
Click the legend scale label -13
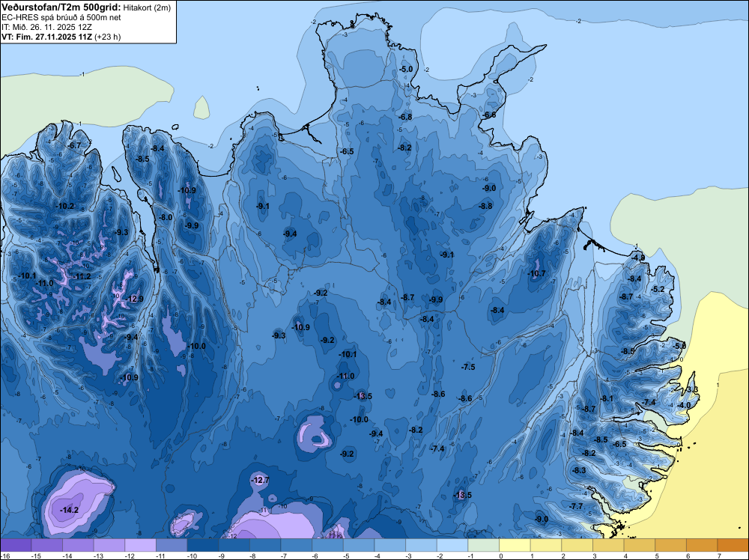[98, 556]
